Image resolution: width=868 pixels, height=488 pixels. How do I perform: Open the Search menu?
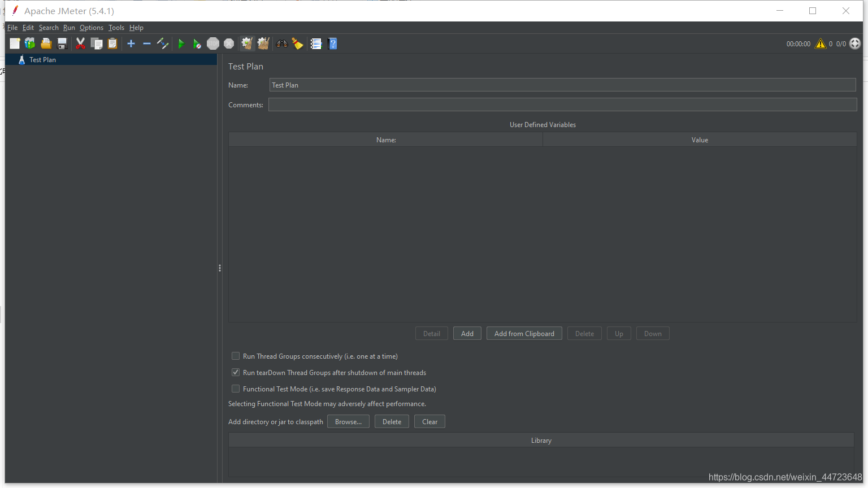tap(49, 28)
